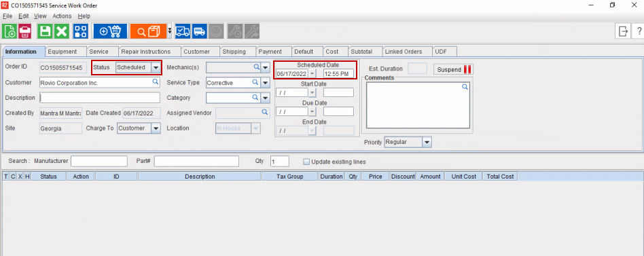The width and height of the screenshot is (644, 256).
Task: Click the Description input field
Action: (100, 98)
